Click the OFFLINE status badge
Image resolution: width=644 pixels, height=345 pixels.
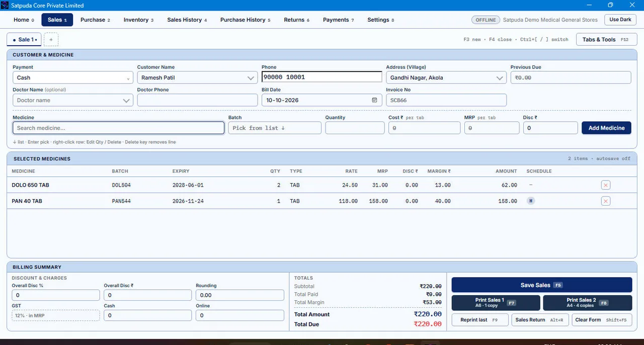pyautogui.click(x=486, y=20)
